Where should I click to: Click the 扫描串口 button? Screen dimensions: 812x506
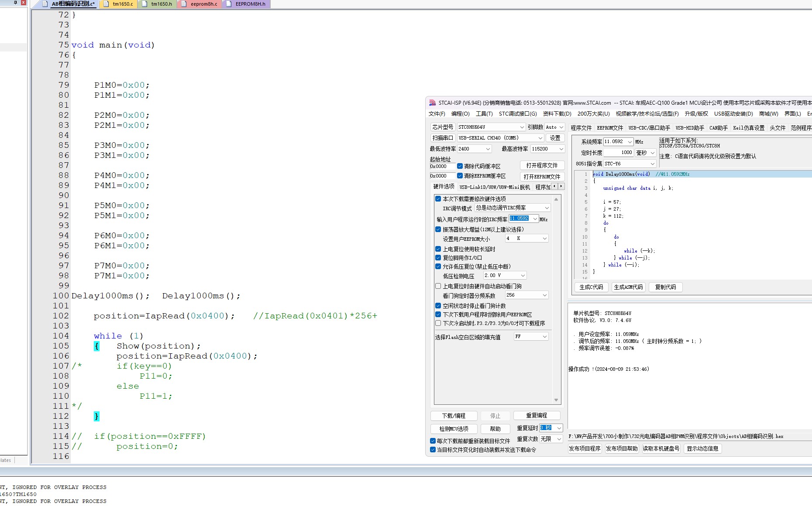(x=443, y=138)
